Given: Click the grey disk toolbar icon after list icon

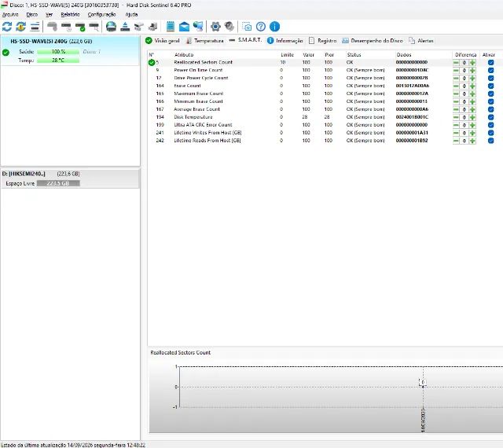Looking at the screenshot, I should 52,27.
